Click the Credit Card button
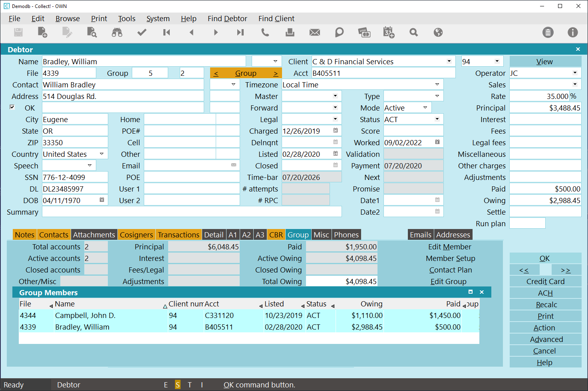 (545, 281)
